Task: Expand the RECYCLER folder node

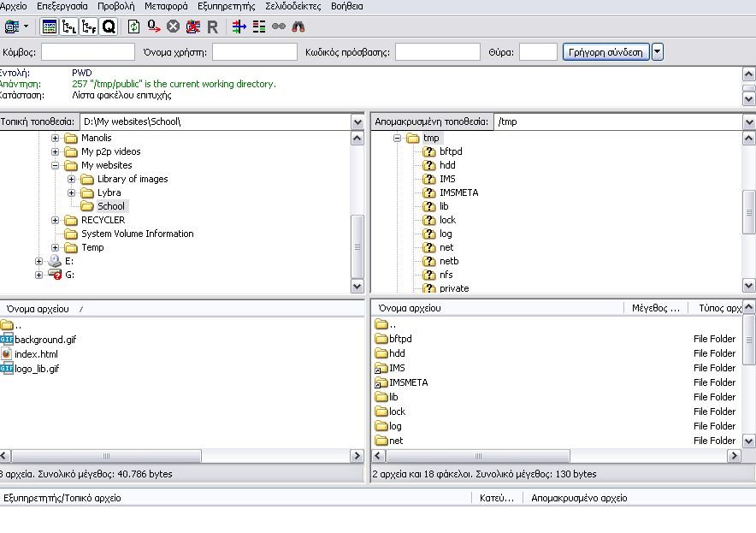Action: pyautogui.click(x=55, y=221)
